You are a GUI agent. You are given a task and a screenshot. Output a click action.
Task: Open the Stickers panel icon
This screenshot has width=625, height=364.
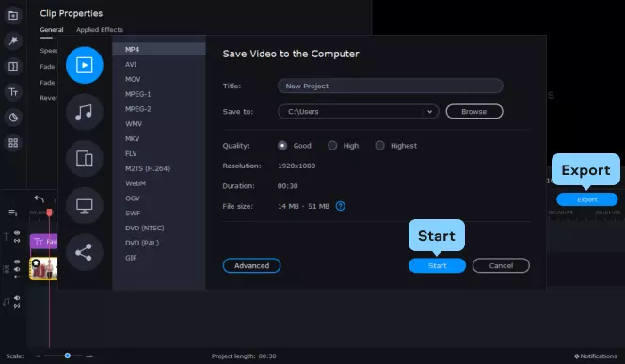[13, 118]
